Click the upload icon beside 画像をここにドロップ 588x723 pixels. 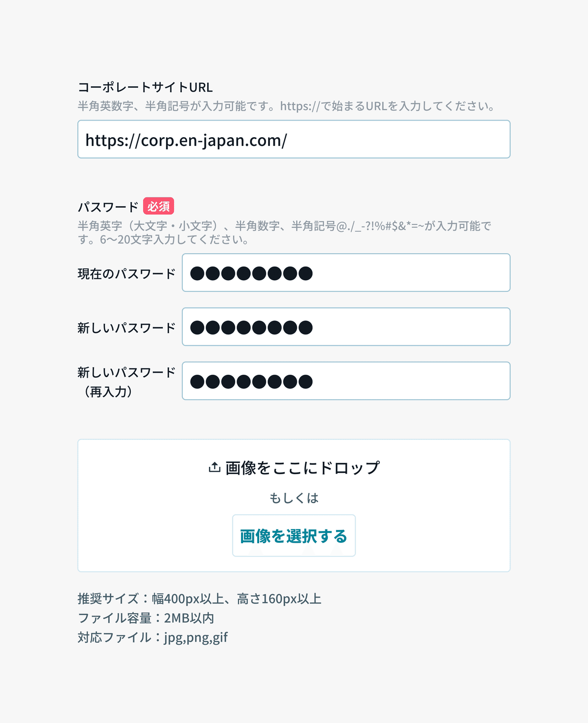point(214,467)
